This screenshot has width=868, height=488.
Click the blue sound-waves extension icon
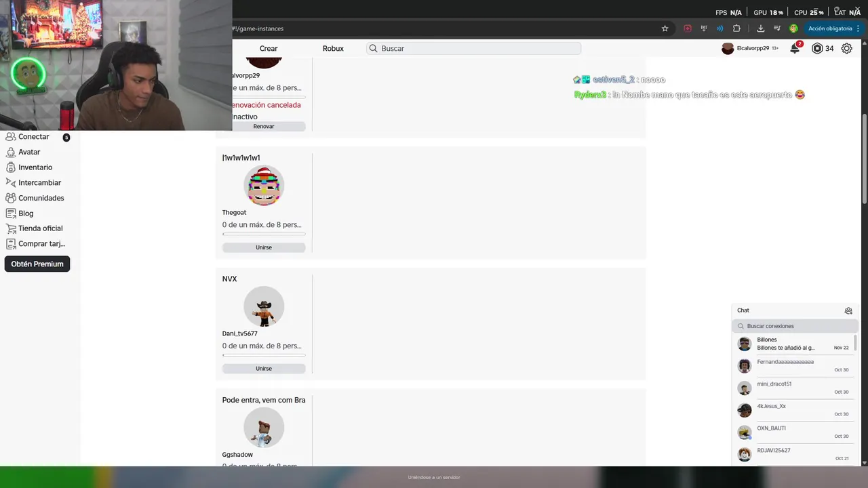720,28
